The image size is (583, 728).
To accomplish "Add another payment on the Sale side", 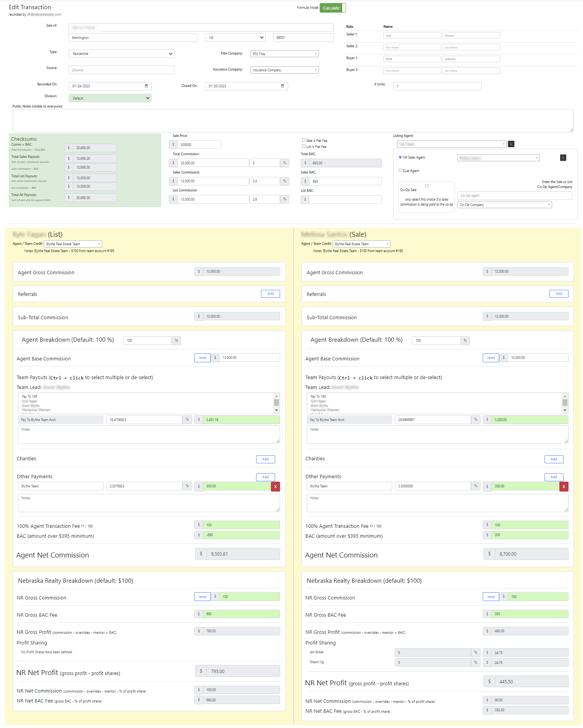I will pyautogui.click(x=554, y=477).
